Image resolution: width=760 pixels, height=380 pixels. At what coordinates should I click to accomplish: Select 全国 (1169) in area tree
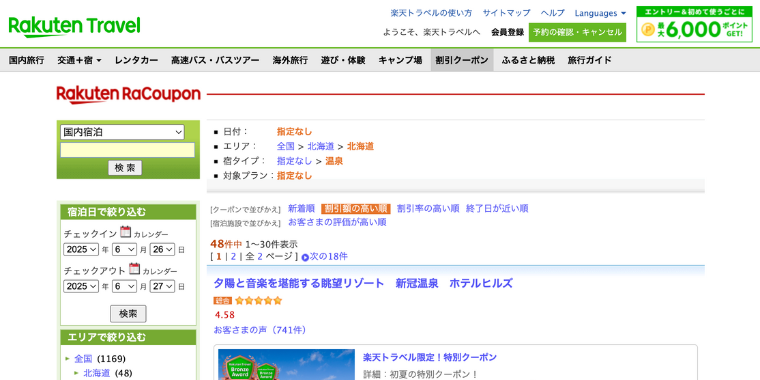coord(83,359)
